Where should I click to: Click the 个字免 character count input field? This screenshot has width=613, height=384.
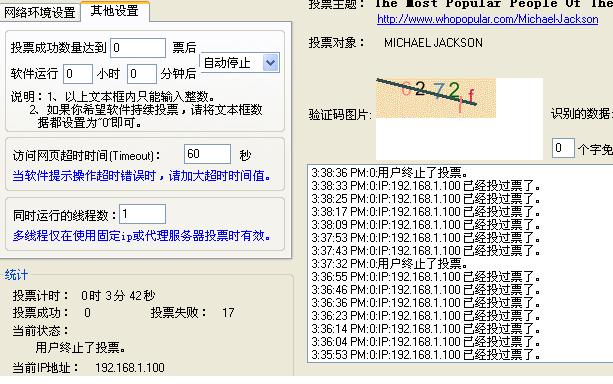[x=563, y=148]
